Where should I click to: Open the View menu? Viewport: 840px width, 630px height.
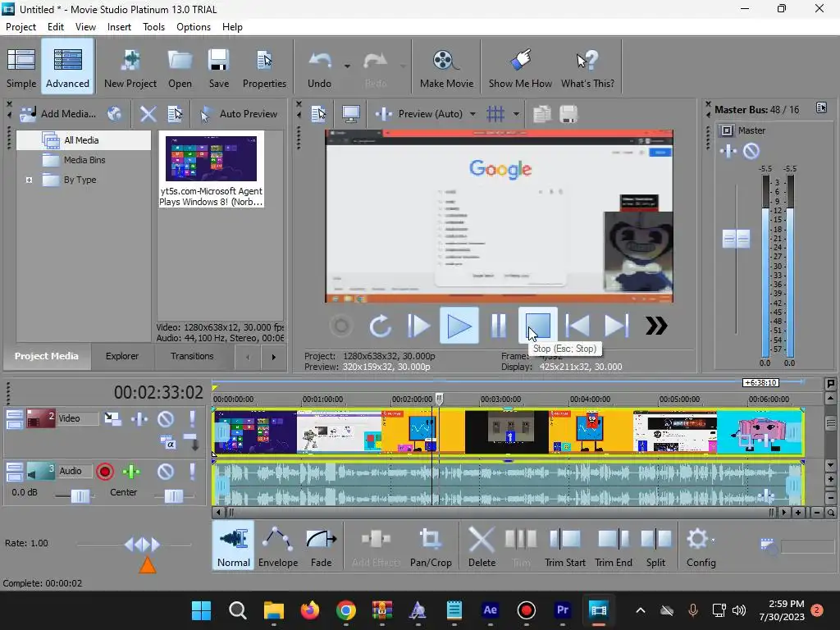[85, 27]
